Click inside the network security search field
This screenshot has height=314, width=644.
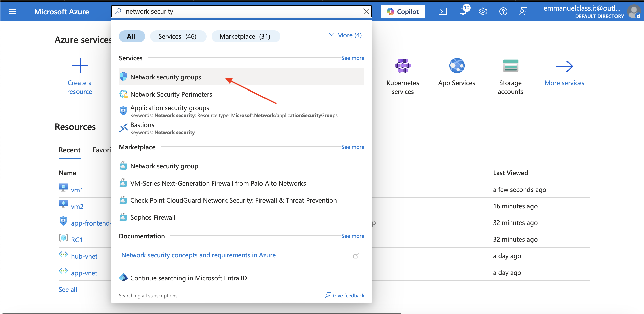(242, 11)
